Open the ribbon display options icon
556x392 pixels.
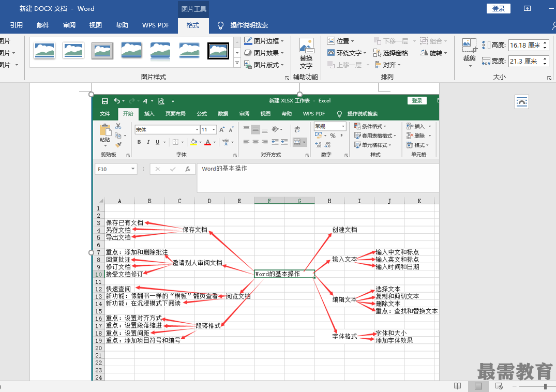[x=527, y=8]
